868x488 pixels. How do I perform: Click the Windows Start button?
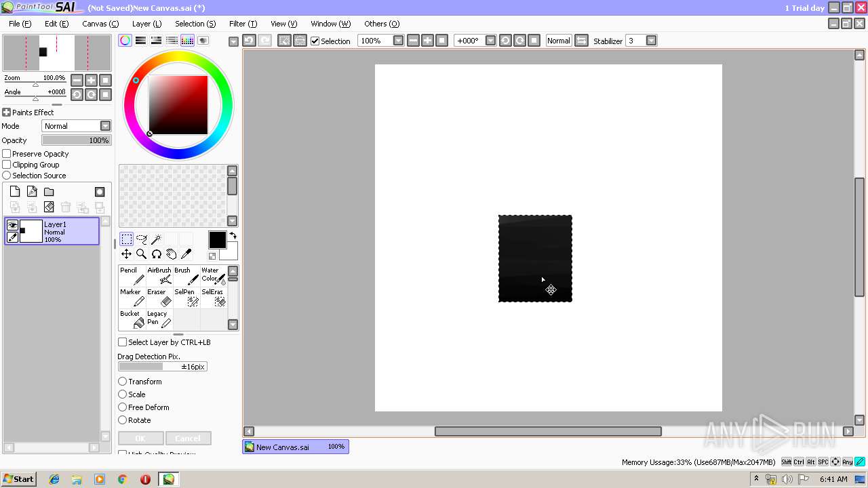pyautogui.click(x=19, y=479)
